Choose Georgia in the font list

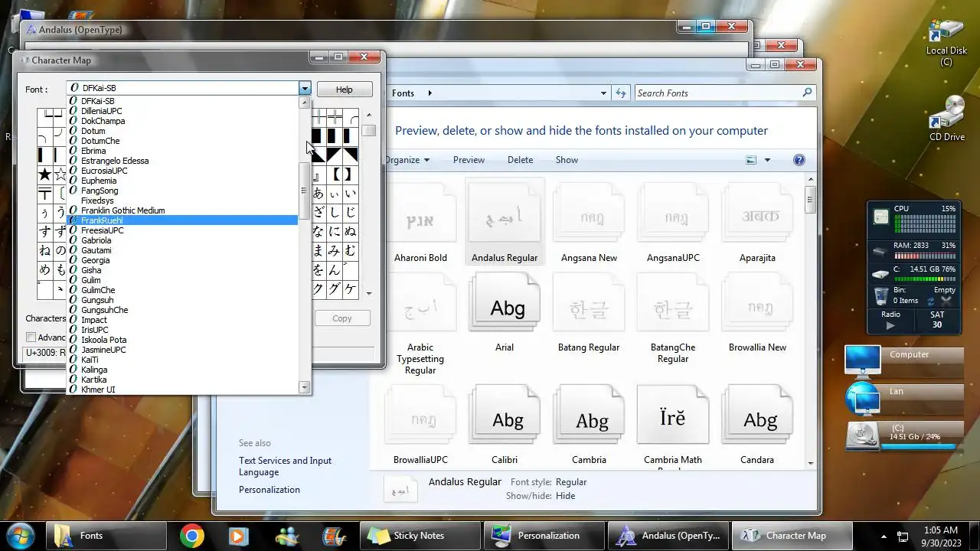coord(182,260)
